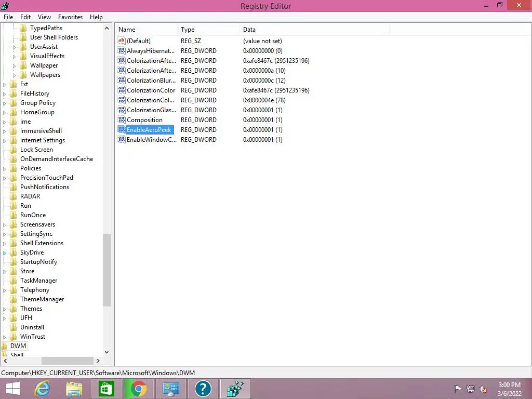This screenshot has height=399, width=532.
Task: Click the data value 0x0000000a (10)
Action: click(x=264, y=71)
